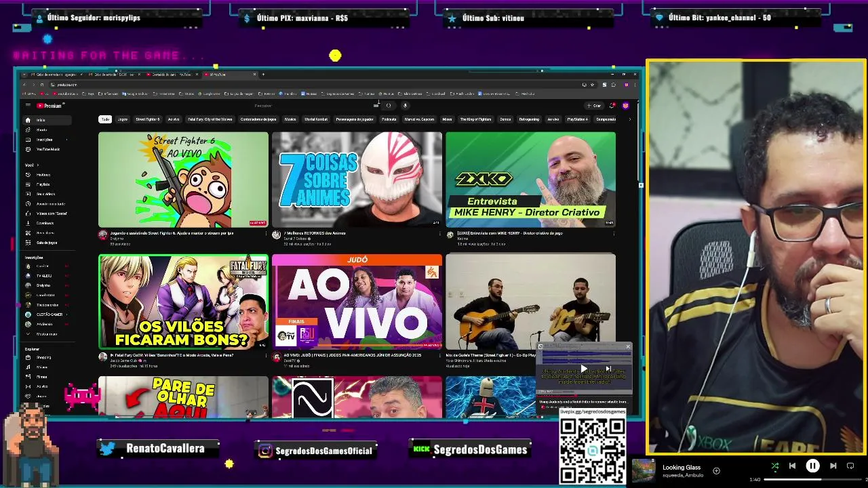Viewport: 868px width, 488px height.
Task: Select the PlayStation 4 filter chip
Action: tap(577, 119)
